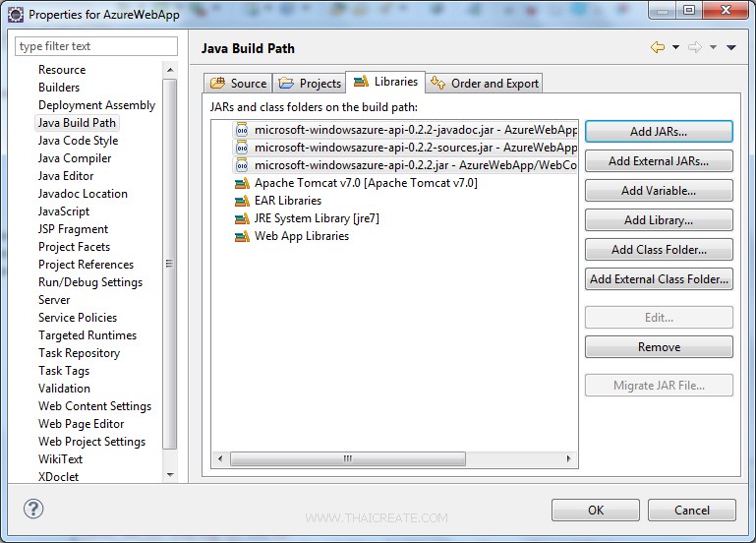Open Task Repository settings
The image size is (756, 543).
coord(79,353)
